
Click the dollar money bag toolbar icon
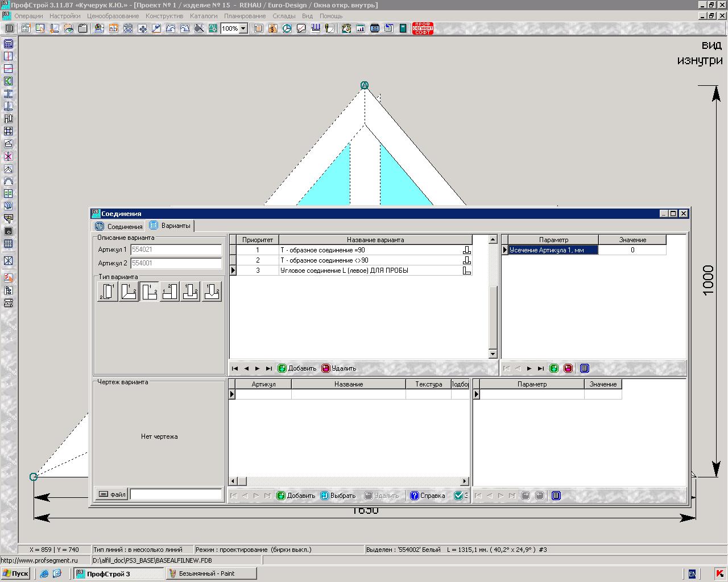point(273,28)
